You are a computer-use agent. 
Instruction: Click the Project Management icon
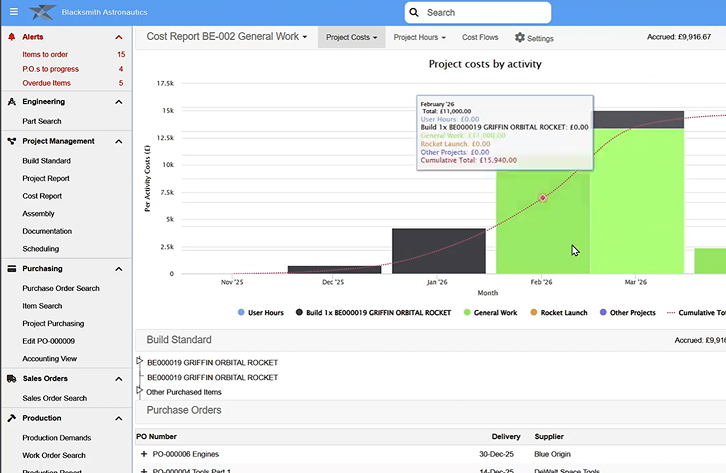12,141
